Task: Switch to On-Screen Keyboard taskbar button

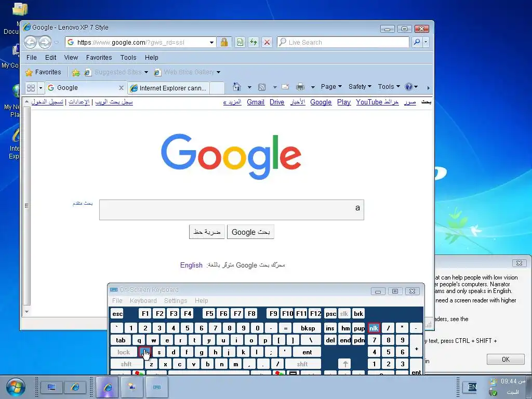Action: (x=157, y=387)
